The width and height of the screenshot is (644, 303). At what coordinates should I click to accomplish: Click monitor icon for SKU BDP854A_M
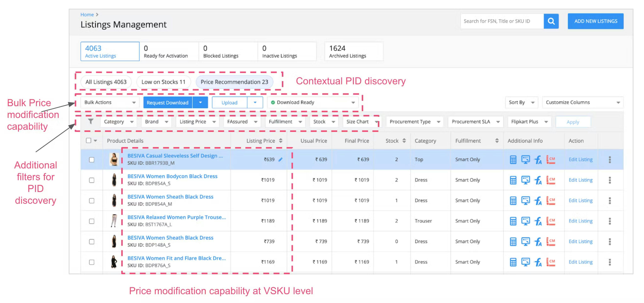pos(525,201)
